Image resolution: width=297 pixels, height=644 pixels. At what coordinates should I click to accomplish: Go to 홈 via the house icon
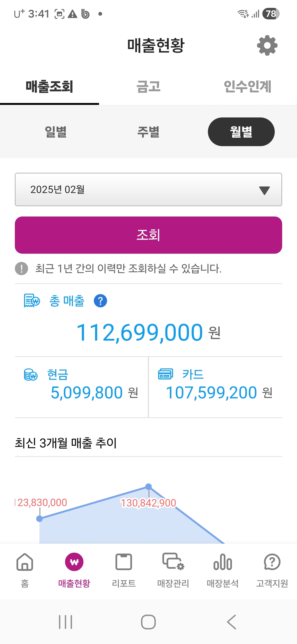point(25,563)
